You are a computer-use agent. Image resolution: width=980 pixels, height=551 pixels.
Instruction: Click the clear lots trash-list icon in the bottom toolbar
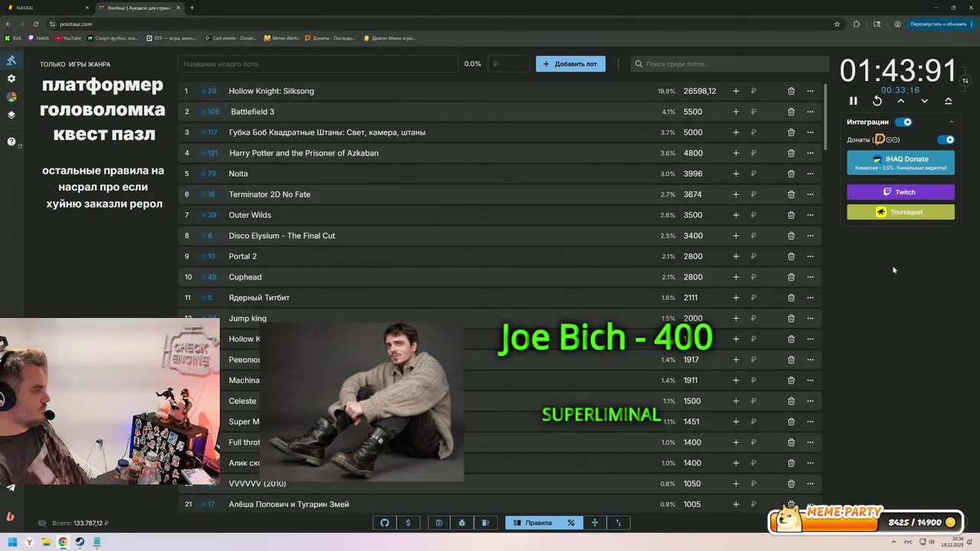485,523
